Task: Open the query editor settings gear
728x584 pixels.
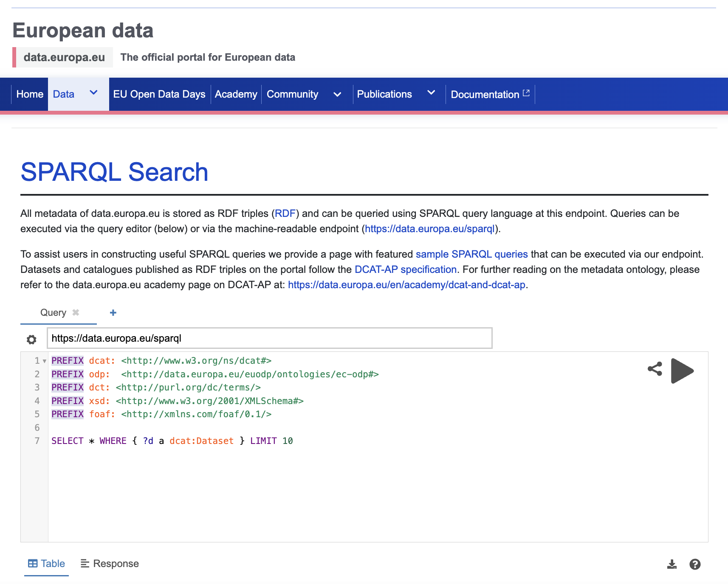Action: tap(31, 339)
